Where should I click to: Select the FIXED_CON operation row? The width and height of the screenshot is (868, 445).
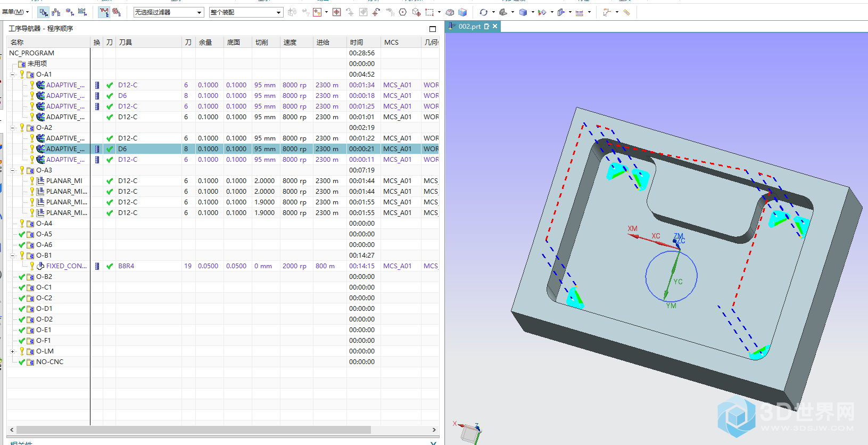pos(222,266)
